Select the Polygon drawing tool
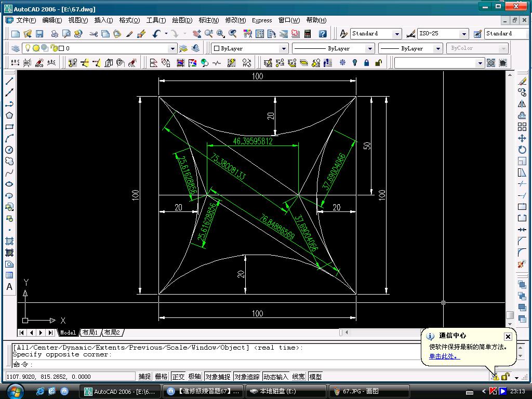This screenshot has width=532, height=399. 9,115
